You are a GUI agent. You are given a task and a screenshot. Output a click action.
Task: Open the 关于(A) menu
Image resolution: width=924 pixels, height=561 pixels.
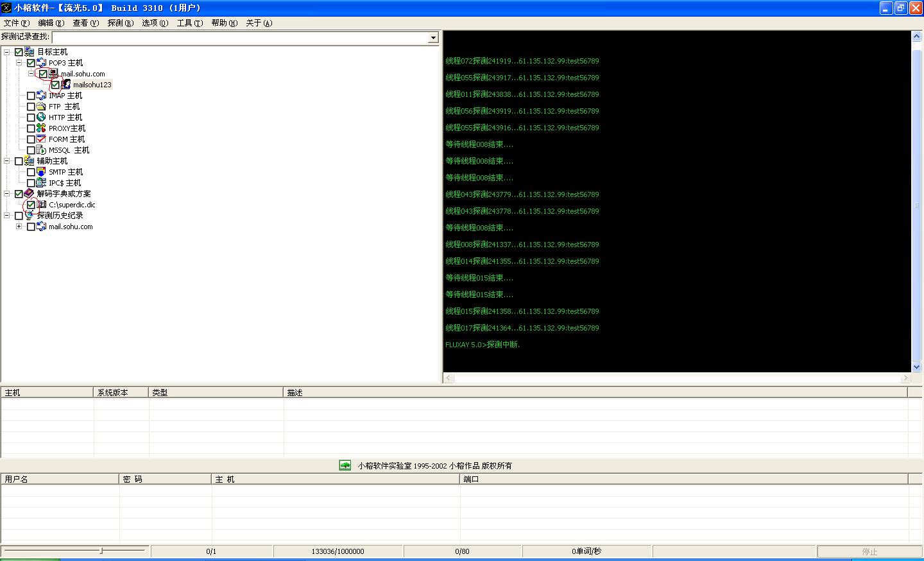click(x=259, y=23)
